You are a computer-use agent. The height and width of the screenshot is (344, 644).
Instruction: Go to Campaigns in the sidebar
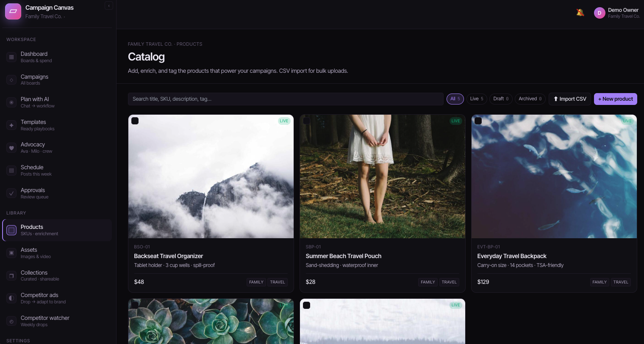point(57,80)
